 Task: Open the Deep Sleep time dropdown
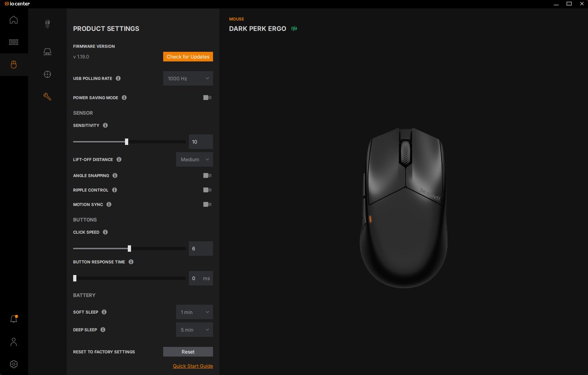coord(194,330)
